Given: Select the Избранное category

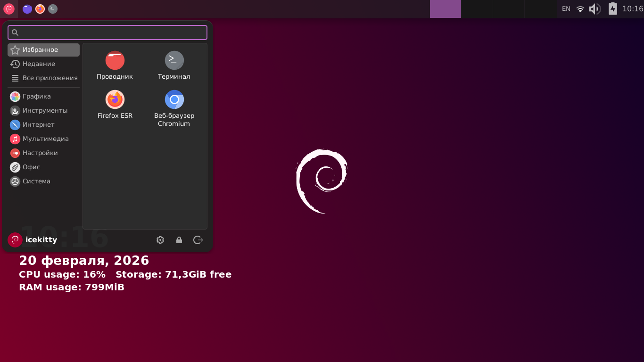Looking at the screenshot, I should click(x=43, y=50).
